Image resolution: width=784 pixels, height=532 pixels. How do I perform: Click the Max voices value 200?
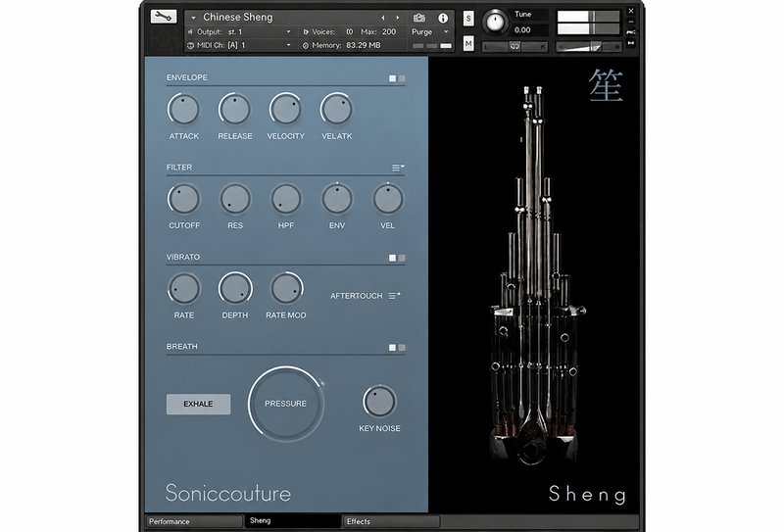[x=388, y=32]
